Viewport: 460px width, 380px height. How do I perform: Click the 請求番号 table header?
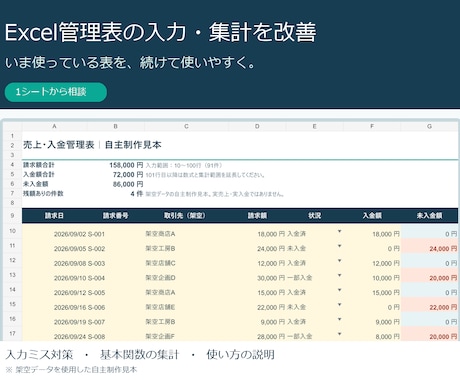tap(116, 216)
